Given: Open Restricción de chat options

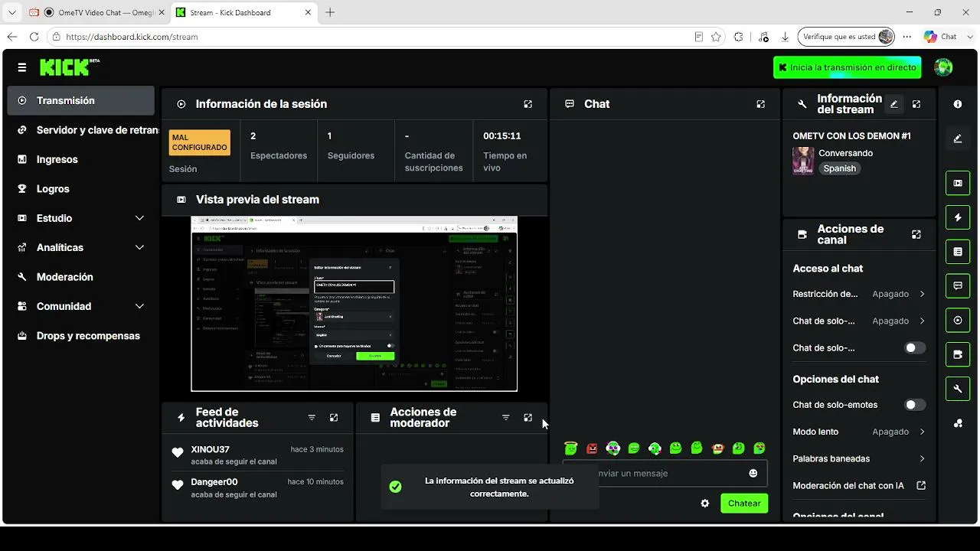Looking at the screenshot, I should click(859, 294).
